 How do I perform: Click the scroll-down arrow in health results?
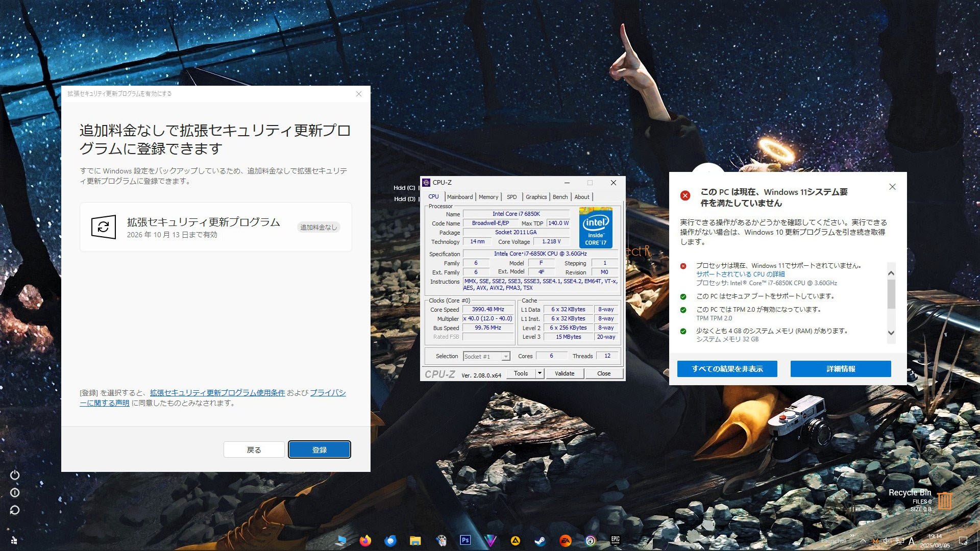click(891, 333)
